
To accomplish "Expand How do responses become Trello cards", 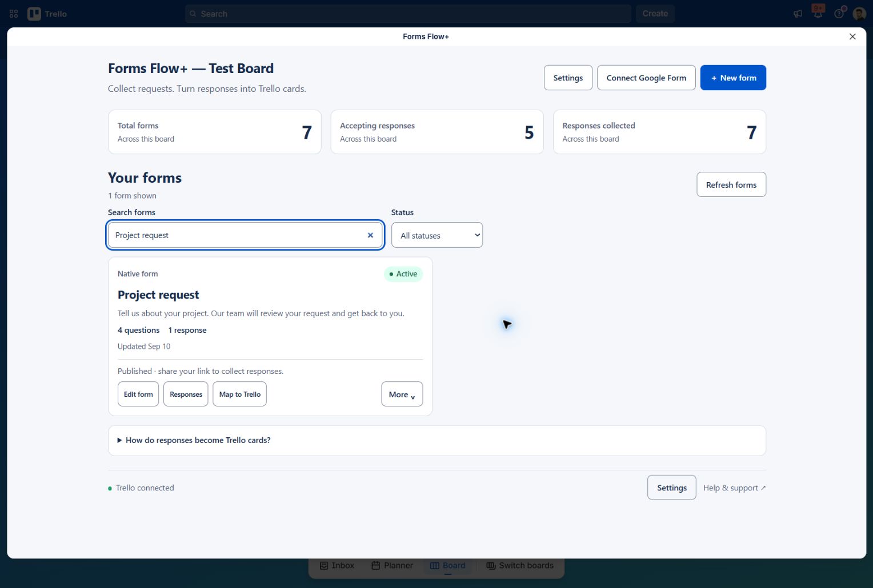I will coord(436,440).
